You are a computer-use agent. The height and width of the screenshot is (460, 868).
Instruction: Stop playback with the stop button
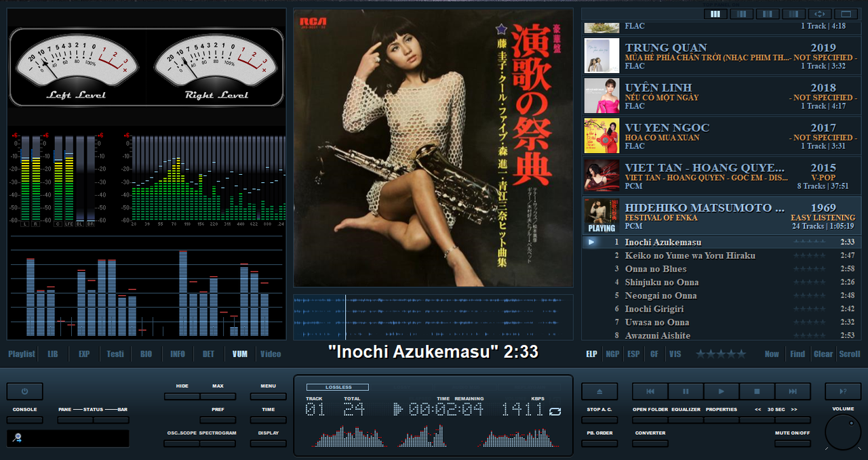757,392
